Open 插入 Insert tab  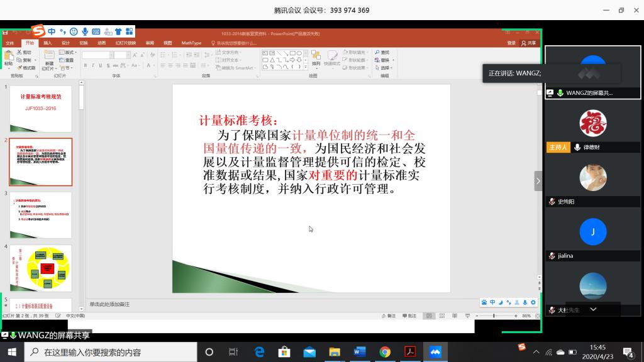click(x=48, y=43)
